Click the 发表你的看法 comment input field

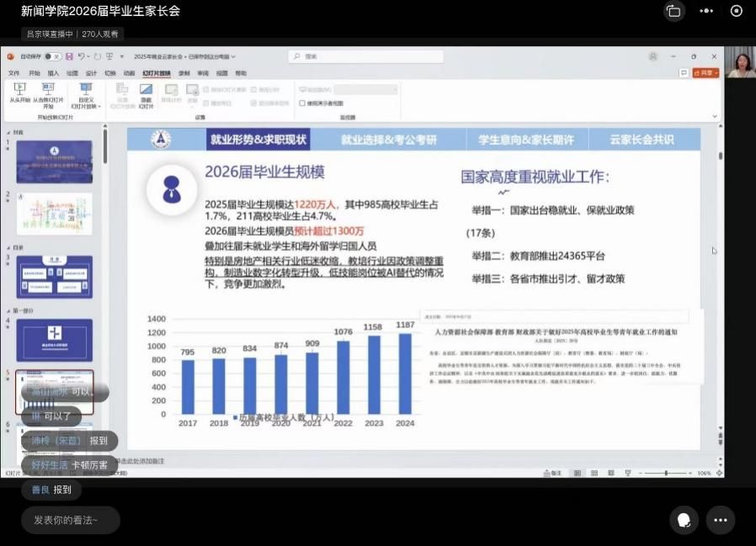tap(71, 520)
